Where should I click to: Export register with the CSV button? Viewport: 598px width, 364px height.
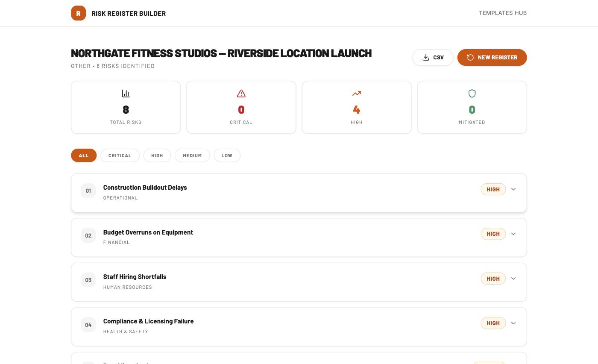point(433,58)
